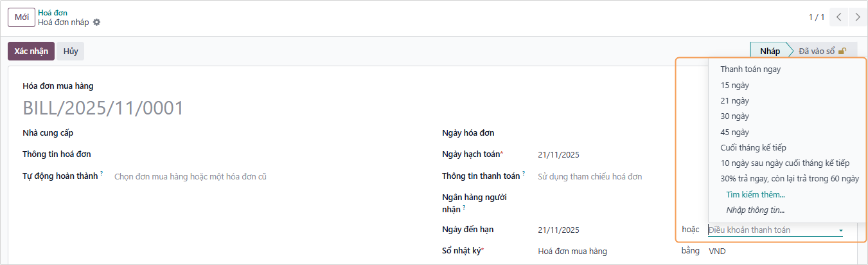Open the Hoá đơn breadcrumb link
868x265 pixels.
click(53, 12)
